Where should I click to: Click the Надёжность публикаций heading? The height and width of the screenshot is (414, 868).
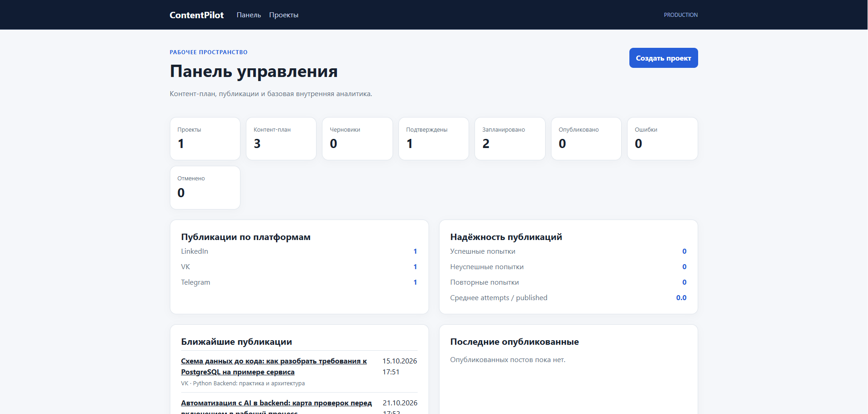click(506, 237)
